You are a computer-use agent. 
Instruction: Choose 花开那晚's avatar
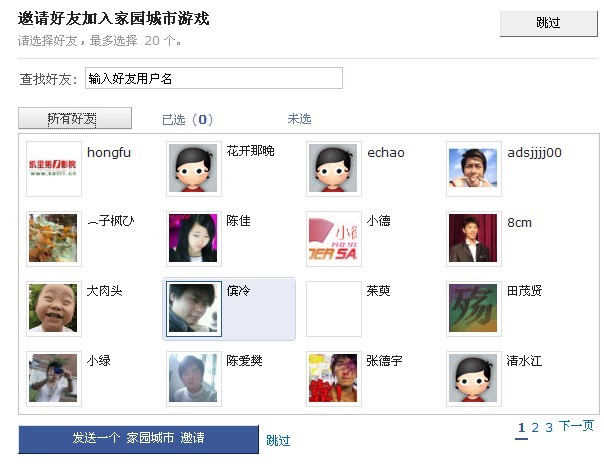click(x=193, y=169)
